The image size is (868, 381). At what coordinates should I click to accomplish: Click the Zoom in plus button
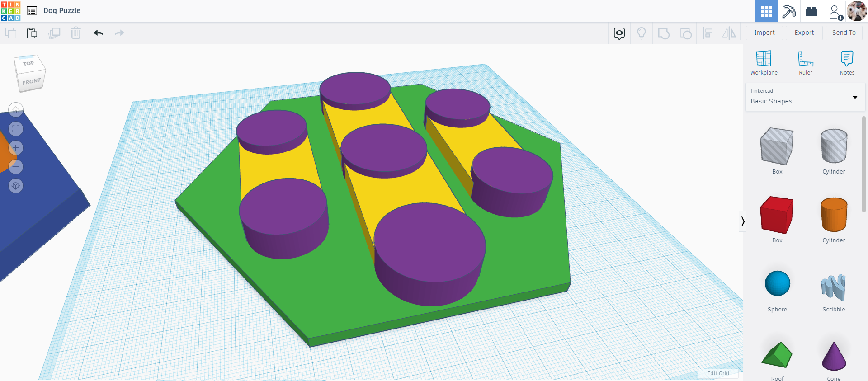pyautogui.click(x=16, y=148)
